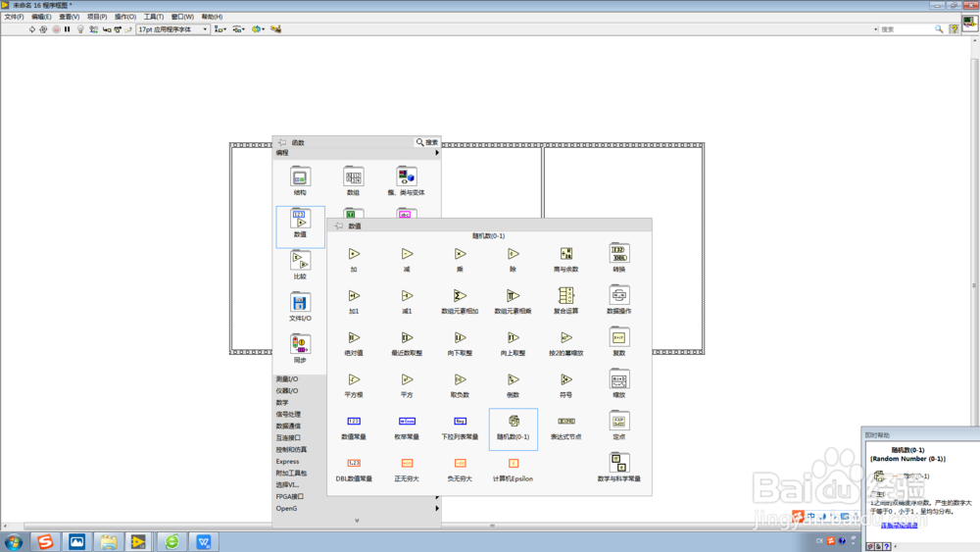This screenshot has width=980, height=552.
Task: Pin the 数值 subpalette with thumbtack
Action: point(339,226)
